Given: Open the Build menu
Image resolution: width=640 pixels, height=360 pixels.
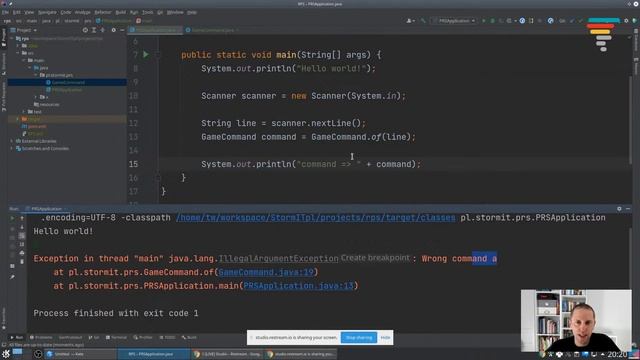Looking at the screenshot, I should (x=120, y=12).
